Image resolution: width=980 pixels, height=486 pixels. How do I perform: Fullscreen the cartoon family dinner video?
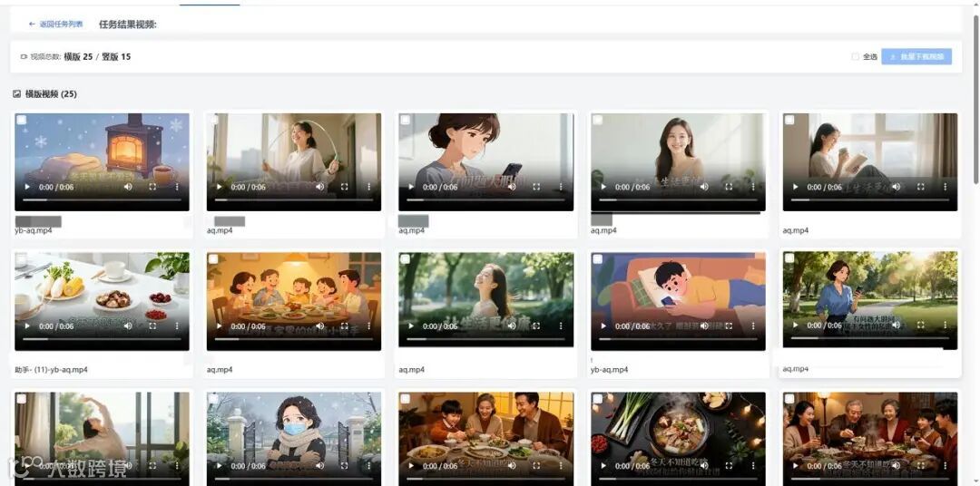tap(345, 326)
